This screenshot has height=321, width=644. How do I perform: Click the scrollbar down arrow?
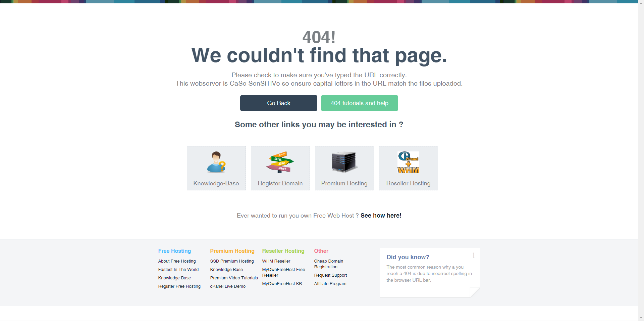coord(641,318)
